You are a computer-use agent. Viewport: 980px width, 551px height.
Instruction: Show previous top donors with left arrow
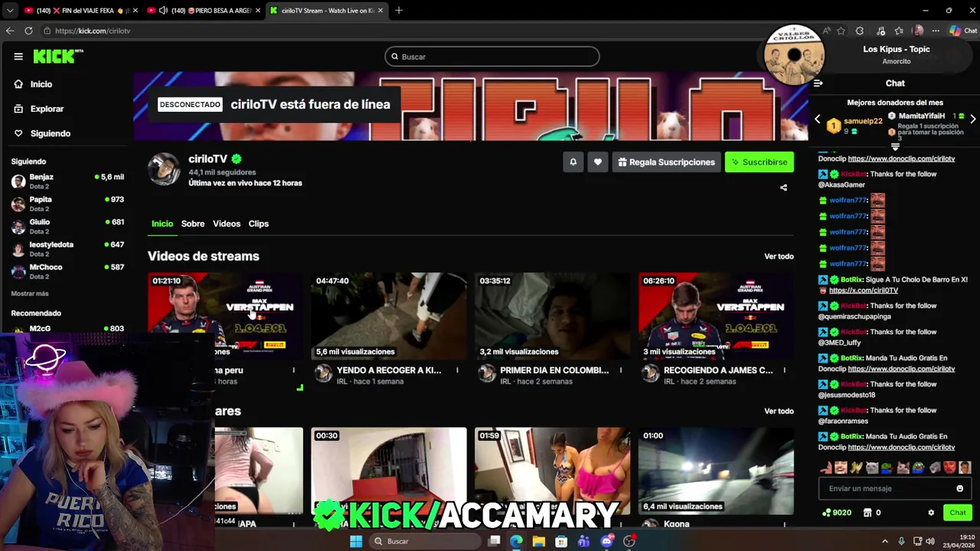click(817, 119)
